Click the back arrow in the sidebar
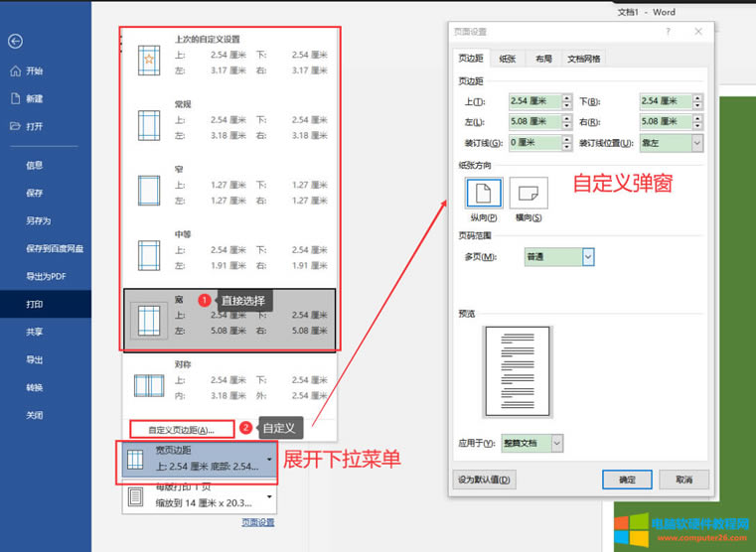The width and height of the screenshot is (756, 552). click(x=16, y=41)
